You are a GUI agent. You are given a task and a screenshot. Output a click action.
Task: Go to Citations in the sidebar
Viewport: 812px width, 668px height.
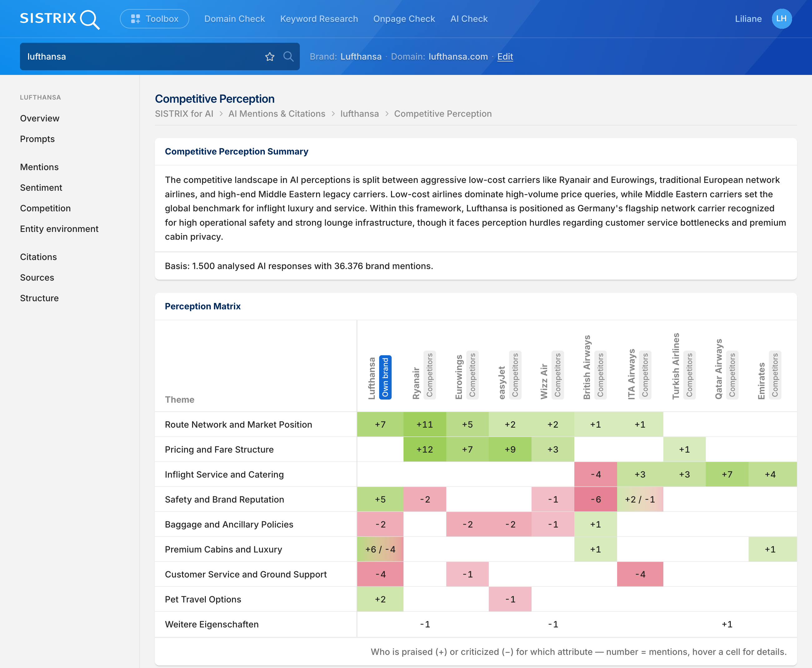(x=38, y=257)
